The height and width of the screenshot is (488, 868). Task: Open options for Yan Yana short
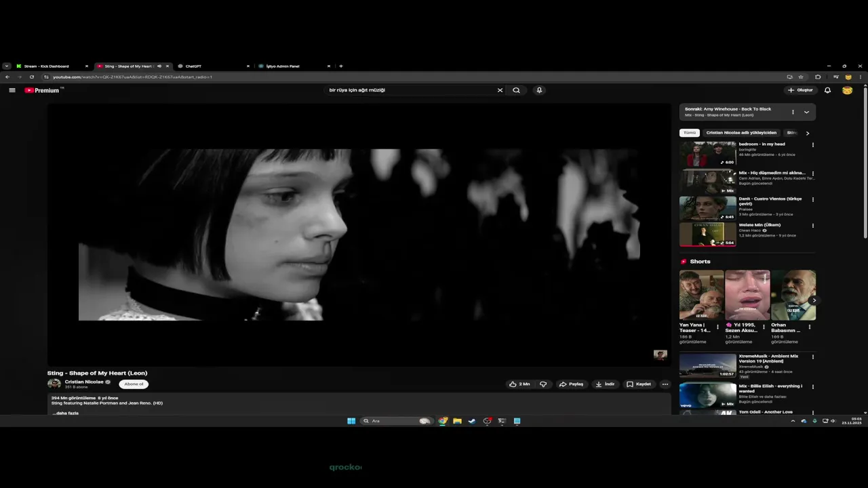(x=717, y=327)
